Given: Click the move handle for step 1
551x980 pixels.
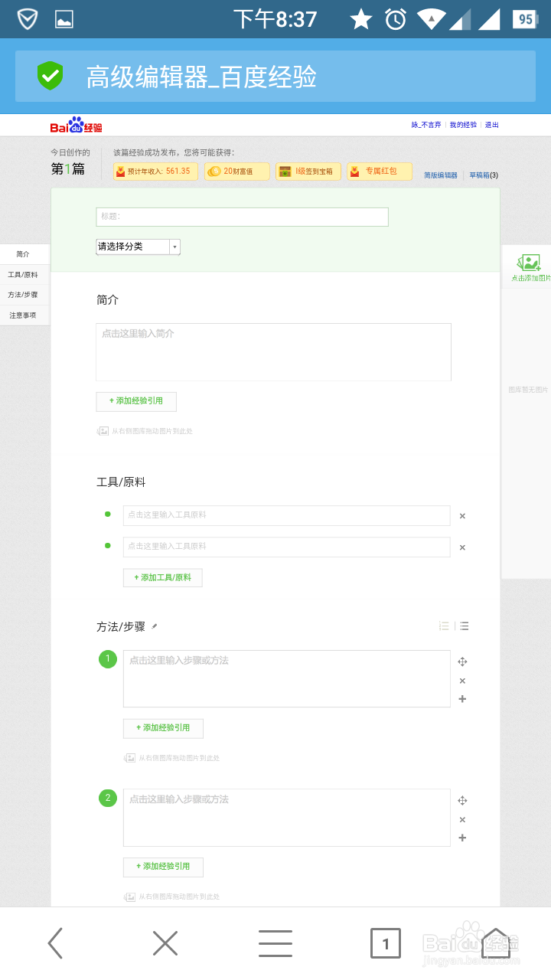Looking at the screenshot, I should click(x=462, y=661).
